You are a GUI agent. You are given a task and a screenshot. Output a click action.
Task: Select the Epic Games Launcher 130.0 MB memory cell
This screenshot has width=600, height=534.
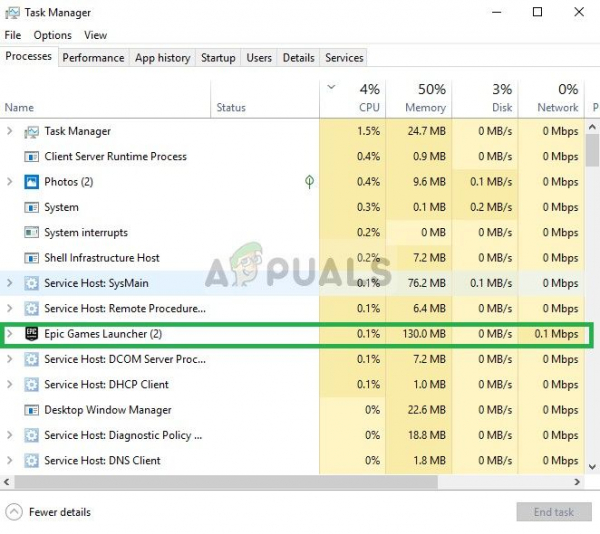click(x=419, y=334)
